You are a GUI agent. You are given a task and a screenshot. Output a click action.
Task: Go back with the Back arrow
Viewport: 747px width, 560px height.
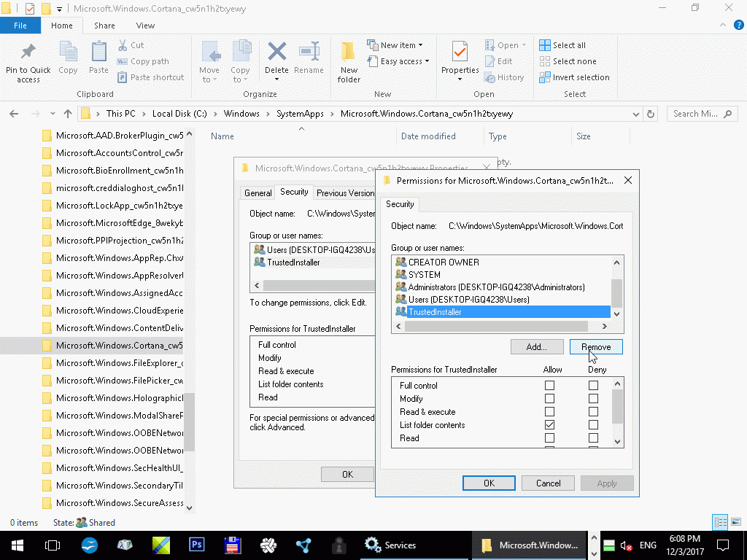(14, 114)
